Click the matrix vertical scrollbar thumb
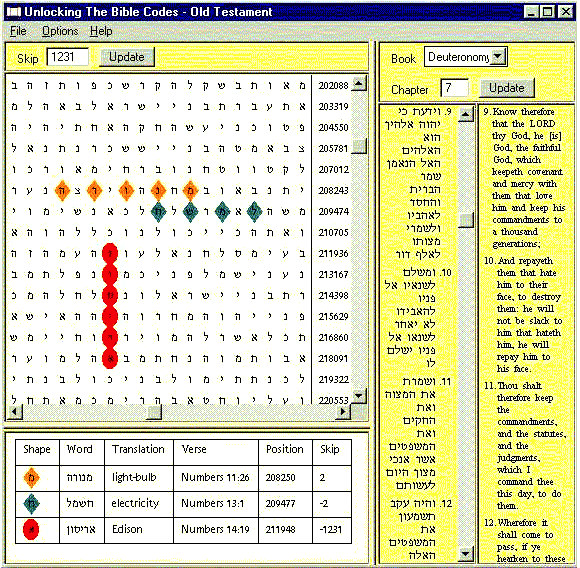The width and height of the screenshot is (580, 568). point(358,146)
